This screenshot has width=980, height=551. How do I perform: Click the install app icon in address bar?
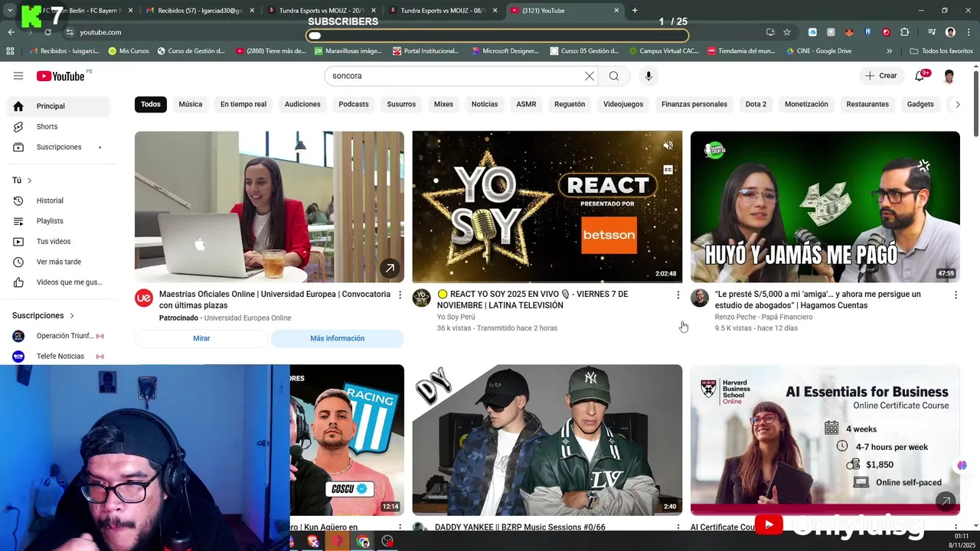770,32
